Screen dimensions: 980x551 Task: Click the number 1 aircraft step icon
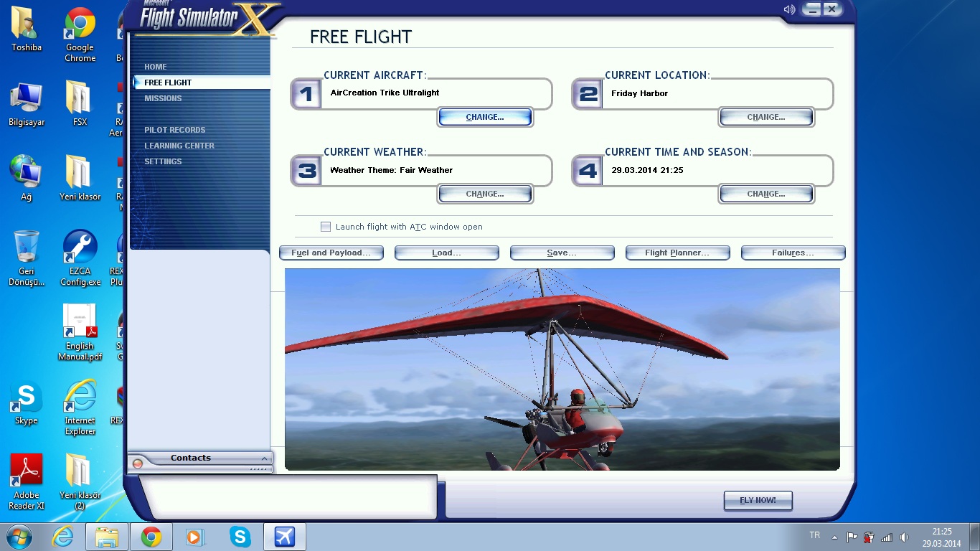(x=306, y=94)
